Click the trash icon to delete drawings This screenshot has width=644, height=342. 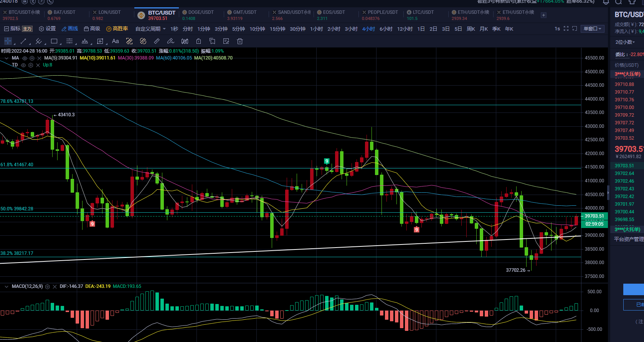240,41
